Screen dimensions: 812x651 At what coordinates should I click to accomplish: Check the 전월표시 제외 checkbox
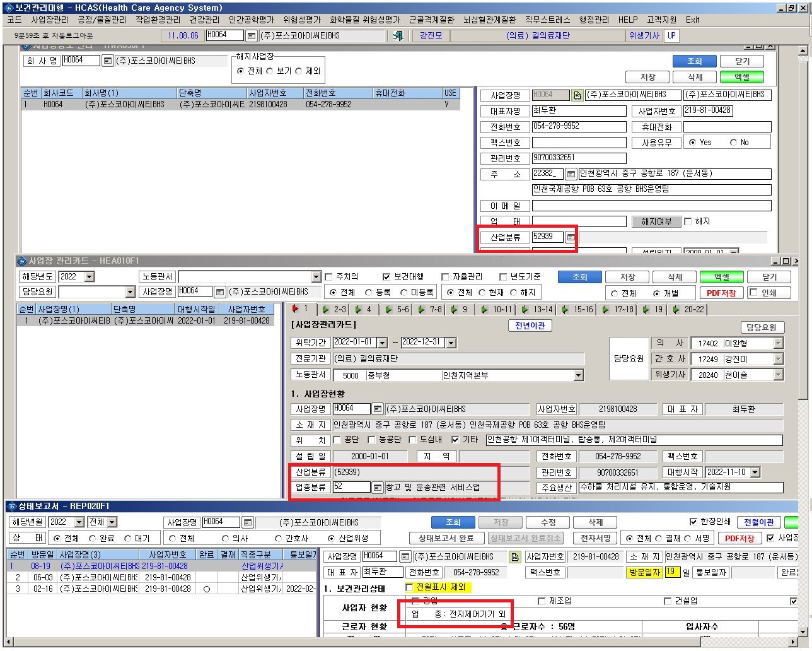click(409, 587)
